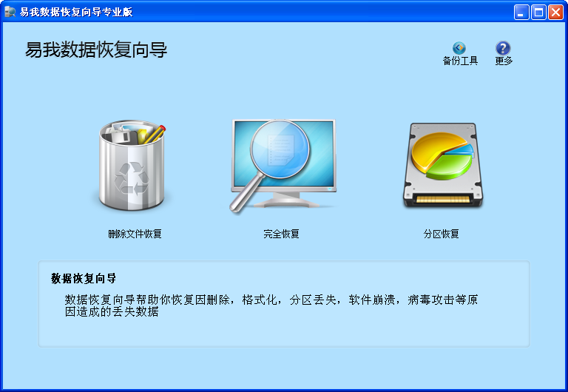Select the 删除文件恢复 text label
568x392 pixels.
pyautogui.click(x=135, y=234)
